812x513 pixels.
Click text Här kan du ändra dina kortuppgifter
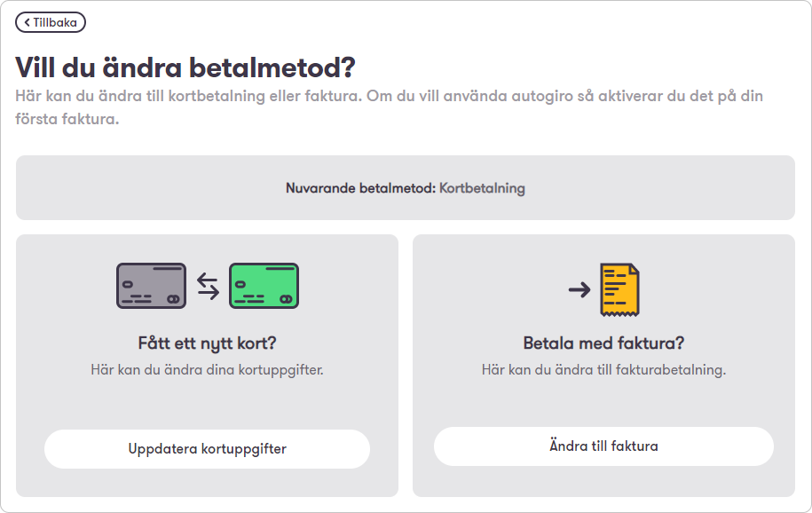point(207,370)
